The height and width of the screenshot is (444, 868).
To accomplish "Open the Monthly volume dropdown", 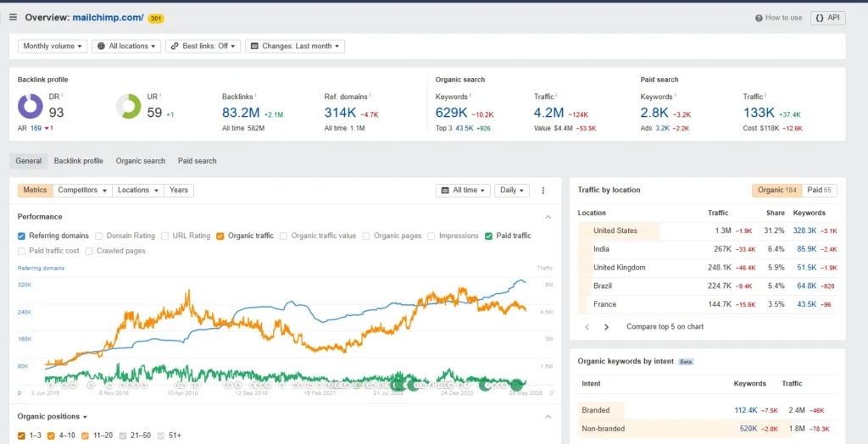I will 53,46.
